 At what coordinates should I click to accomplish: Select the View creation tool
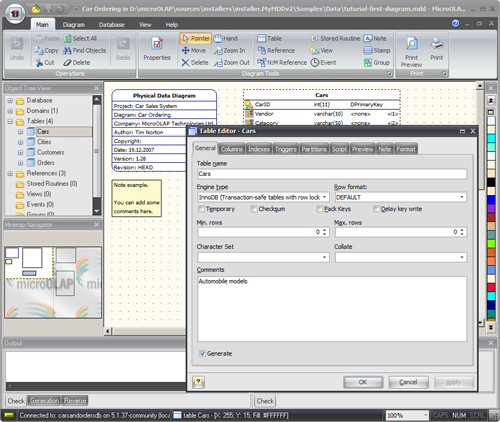point(322,51)
